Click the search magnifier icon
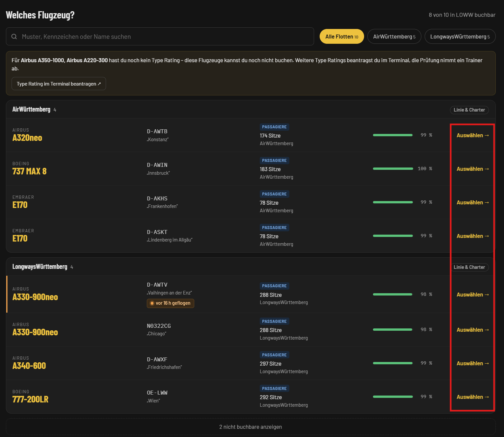 [x=14, y=37]
